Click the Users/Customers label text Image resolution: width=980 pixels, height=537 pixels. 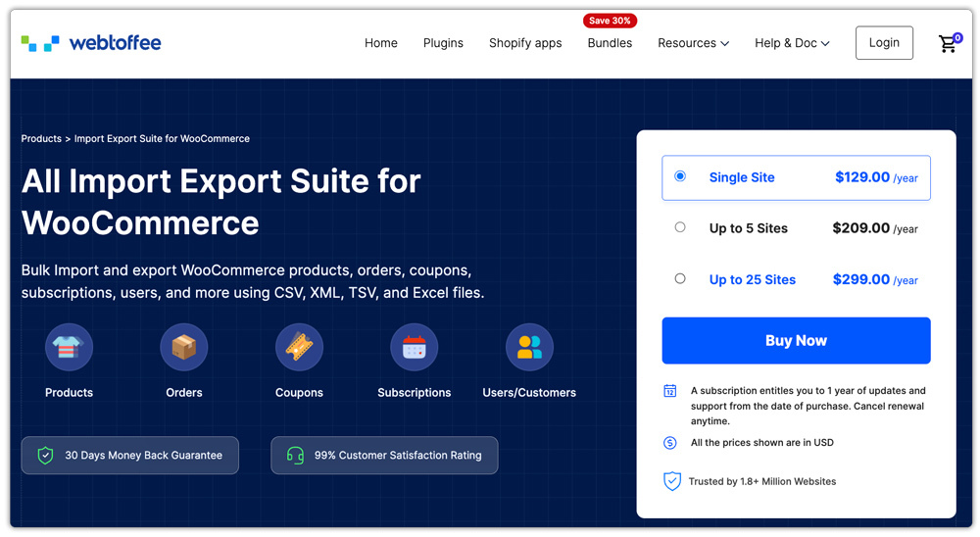click(x=529, y=393)
